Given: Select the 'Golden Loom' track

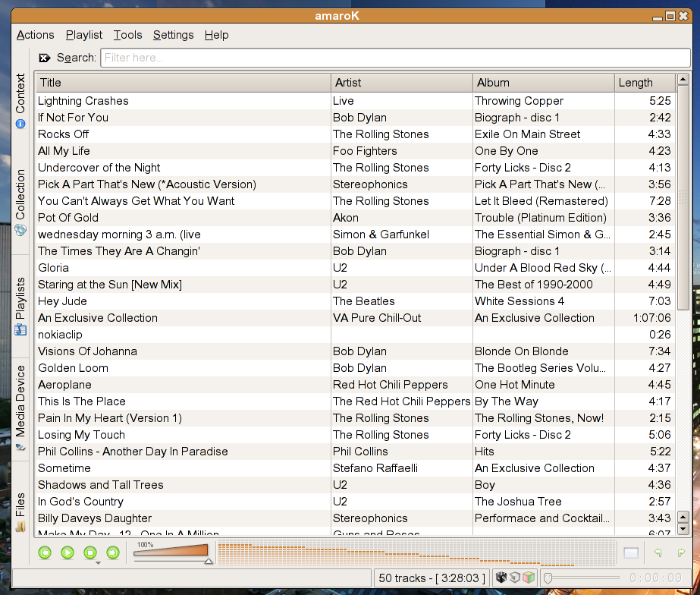Looking at the screenshot, I should (x=356, y=368).
